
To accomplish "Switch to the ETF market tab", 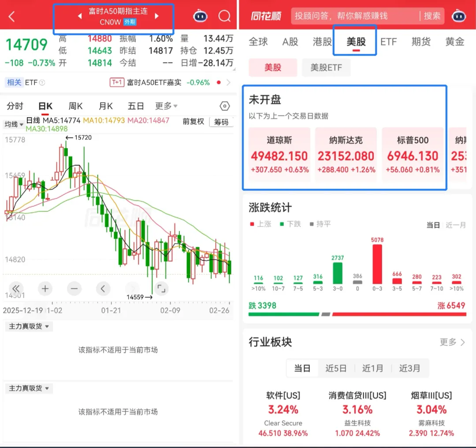I will (x=389, y=41).
